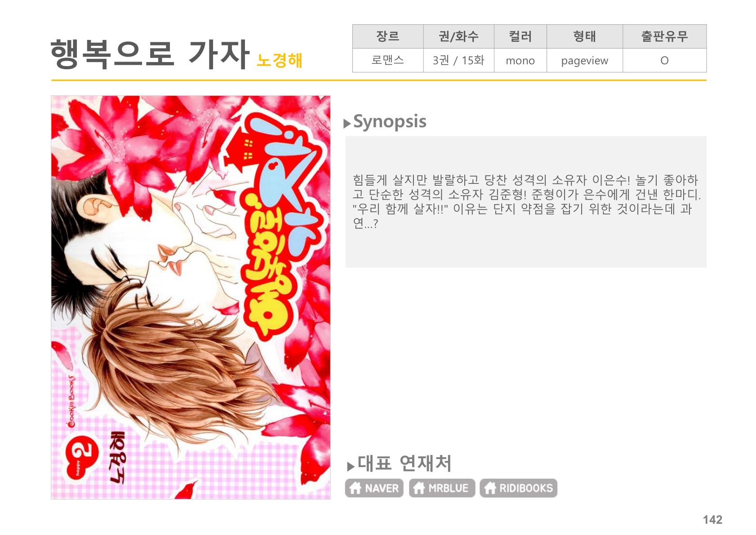Screen dimensions: 756x535
Task: Click the page number 142
Action: pos(712,520)
